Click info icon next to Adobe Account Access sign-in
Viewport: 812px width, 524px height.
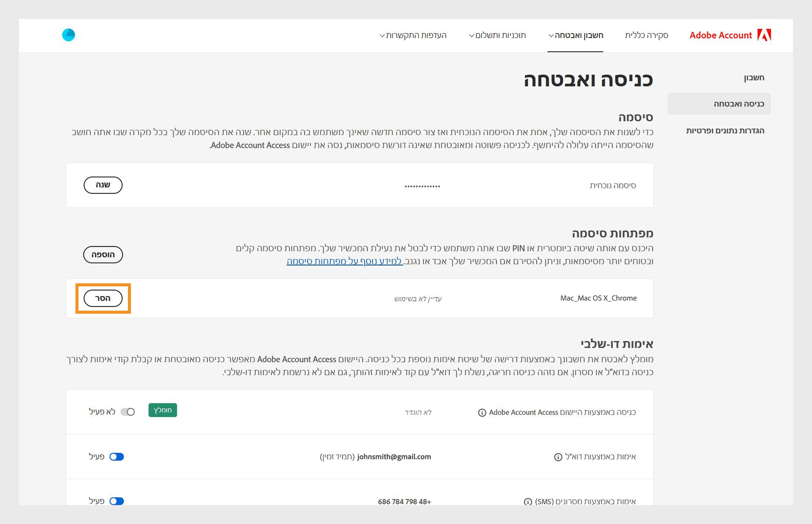coord(482,413)
